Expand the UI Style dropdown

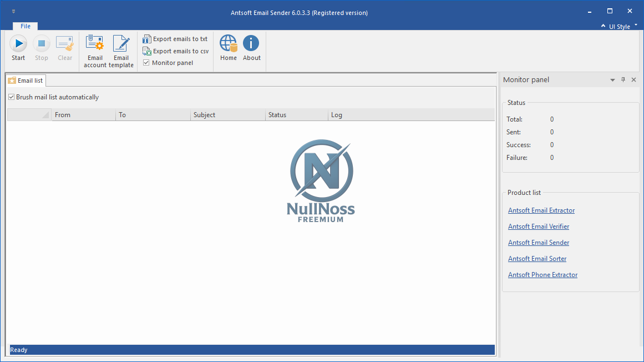click(x=619, y=27)
